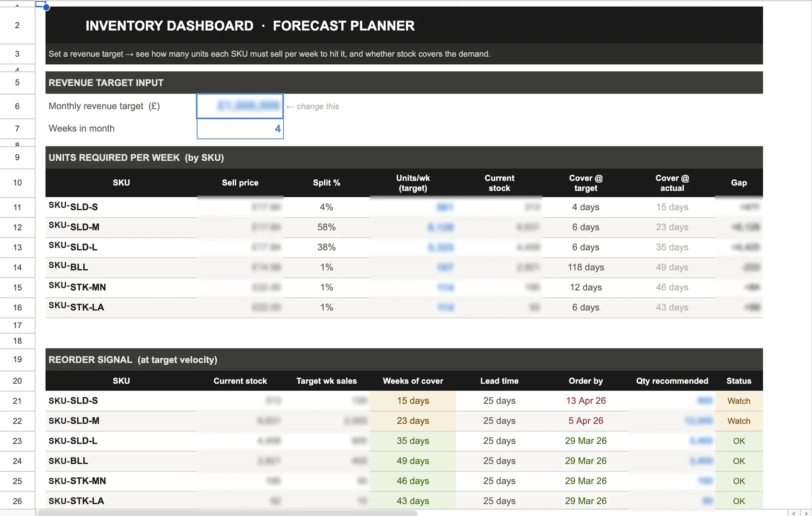Click the UNITS REQUIRED PER WEEK section header
This screenshot has width=812, height=516.
(404, 157)
